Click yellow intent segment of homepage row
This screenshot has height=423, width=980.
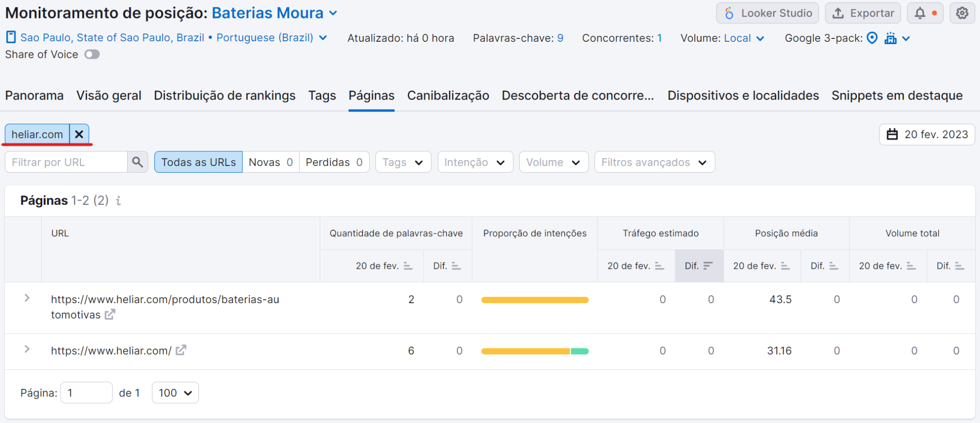pos(525,351)
